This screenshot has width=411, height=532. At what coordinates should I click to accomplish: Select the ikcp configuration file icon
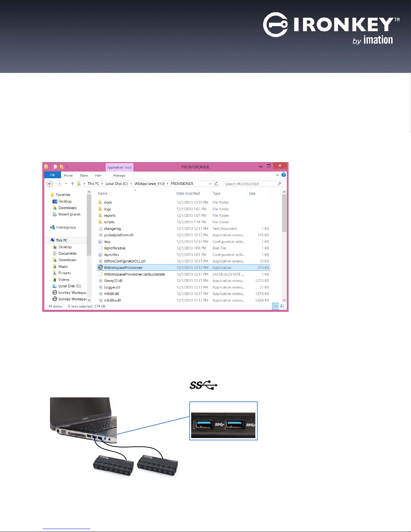(x=100, y=241)
